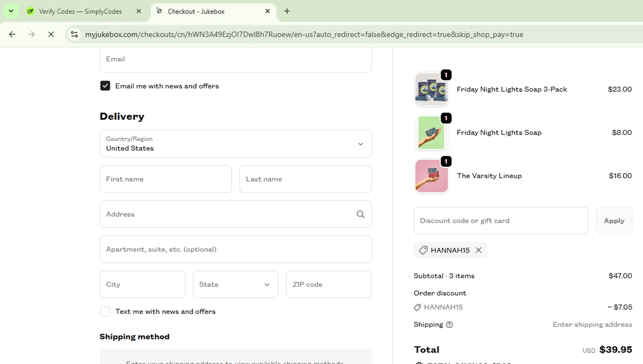Click The Varsity Lineup product name
The width and height of the screenshot is (643, 364).
click(x=489, y=176)
